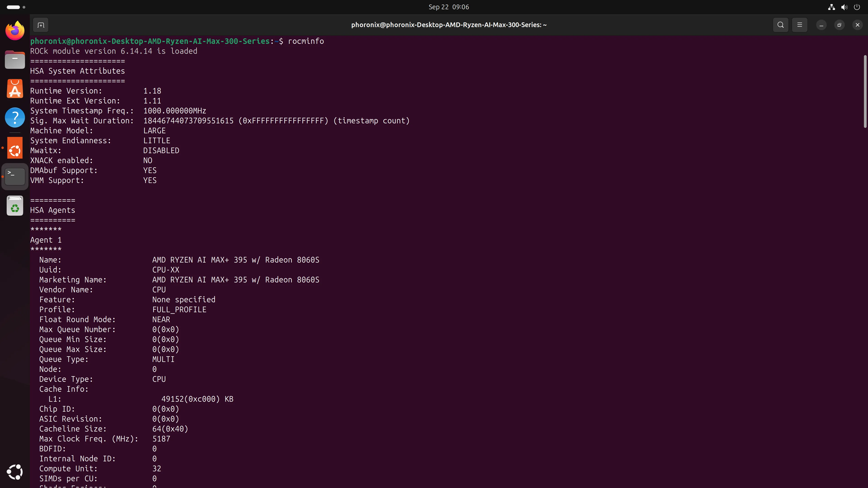Screen dimensions: 868x488
Task: Minimize the terminal window
Action: tap(821, 25)
